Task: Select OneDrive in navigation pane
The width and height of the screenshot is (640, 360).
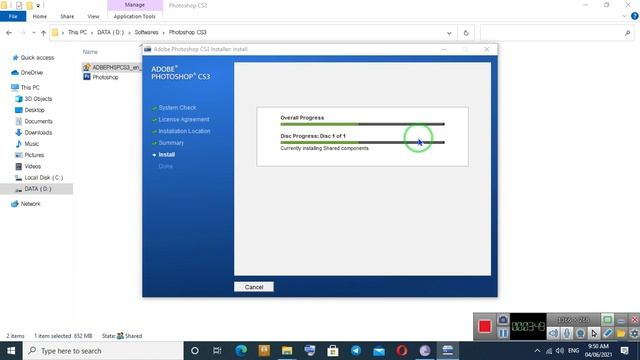Action: (31, 73)
